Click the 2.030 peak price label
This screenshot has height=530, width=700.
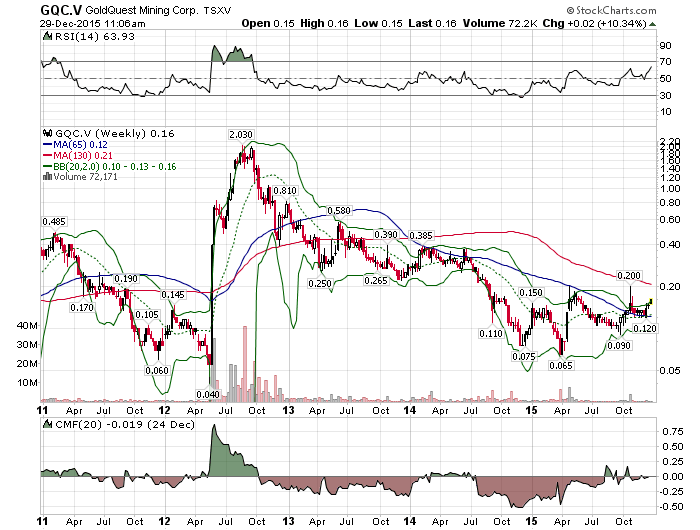pos(241,134)
